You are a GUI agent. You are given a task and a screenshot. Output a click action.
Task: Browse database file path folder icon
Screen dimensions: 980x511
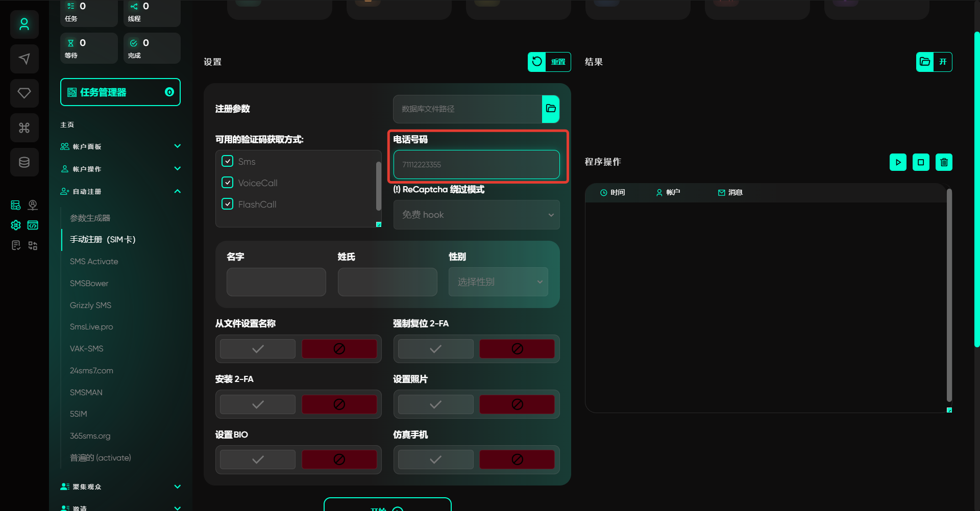click(551, 109)
